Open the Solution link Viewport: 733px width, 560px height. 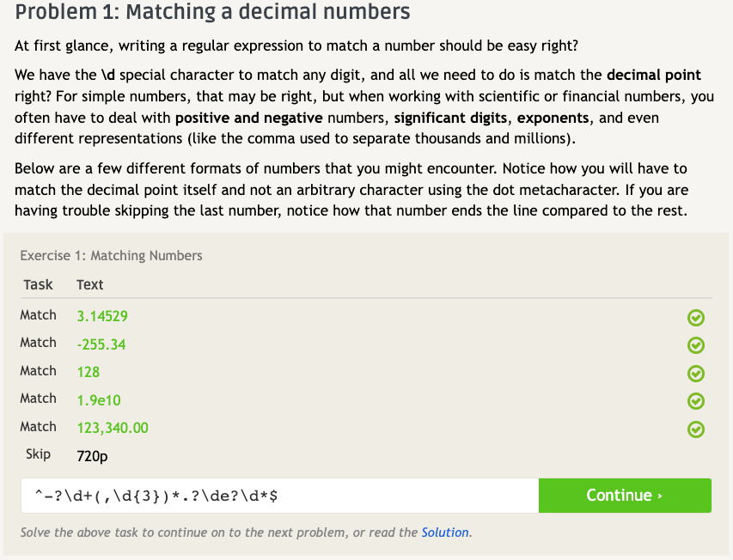[x=445, y=533]
